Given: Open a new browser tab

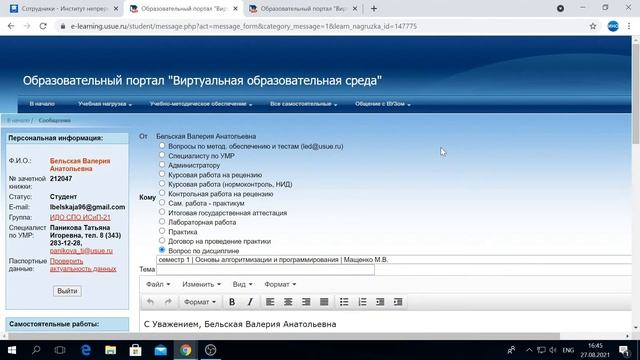Looking at the screenshot, I should (x=374, y=9).
